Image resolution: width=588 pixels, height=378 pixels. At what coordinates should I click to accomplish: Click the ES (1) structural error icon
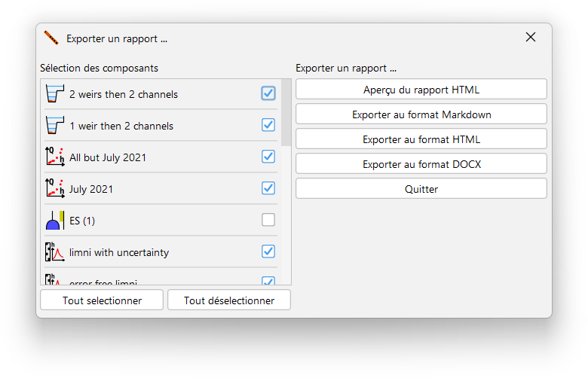tap(54, 221)
